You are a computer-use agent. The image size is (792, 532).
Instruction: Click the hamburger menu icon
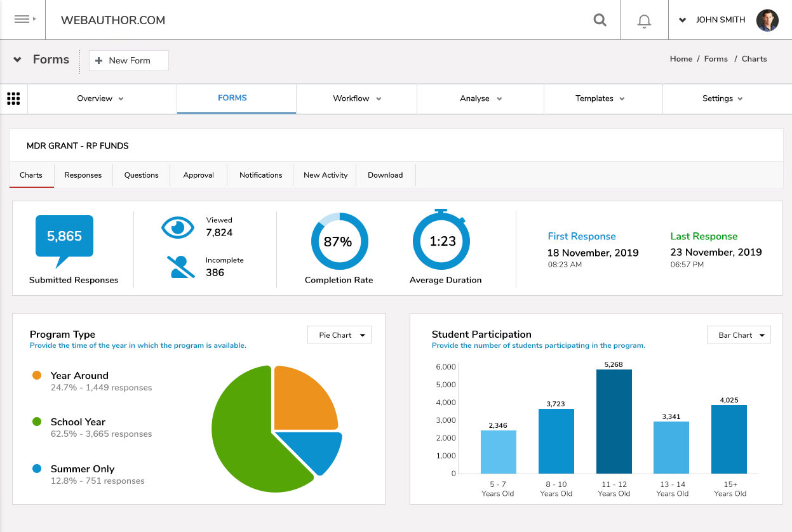(x=23, y=20)
